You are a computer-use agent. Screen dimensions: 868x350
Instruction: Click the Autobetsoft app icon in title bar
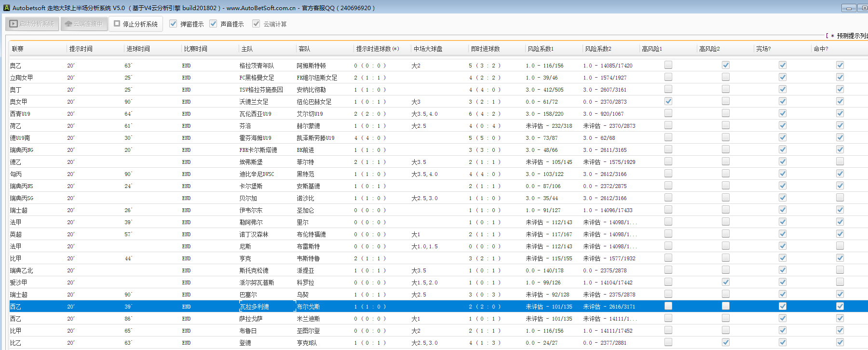click(x=6, y=8)
